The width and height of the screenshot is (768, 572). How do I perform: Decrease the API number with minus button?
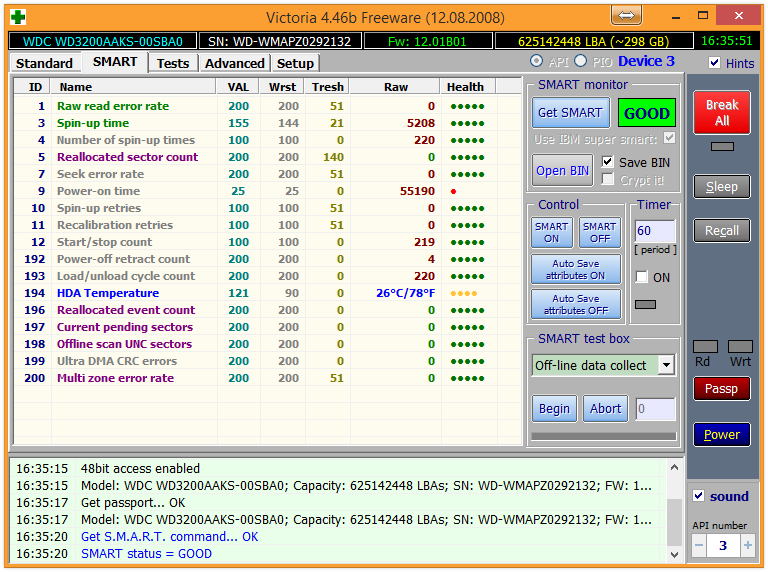(x=699, y=545)
